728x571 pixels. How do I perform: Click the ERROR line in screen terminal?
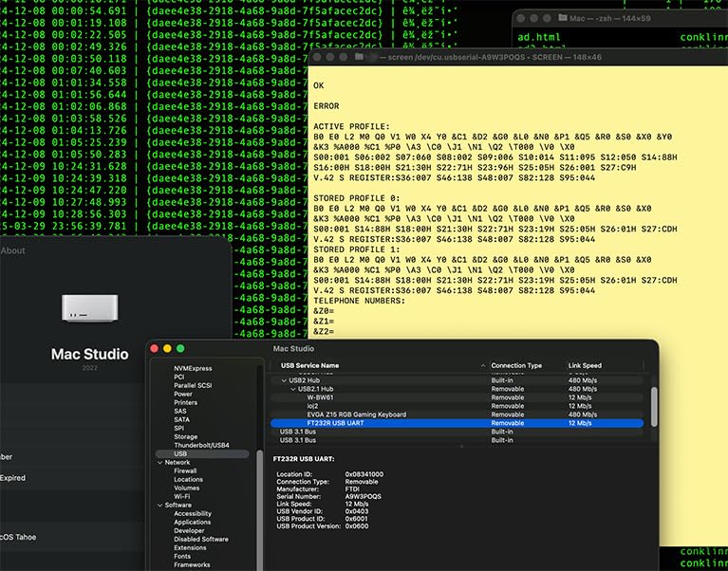pos(326,105)
